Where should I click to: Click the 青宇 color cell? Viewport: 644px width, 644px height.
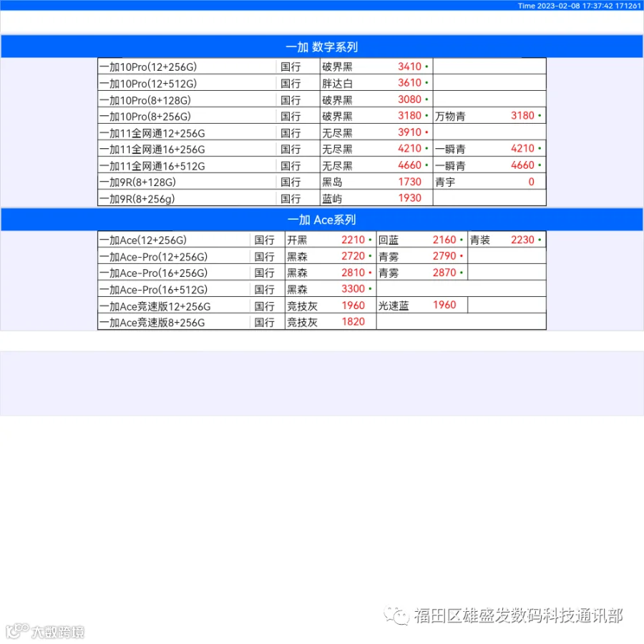point(445,182)
